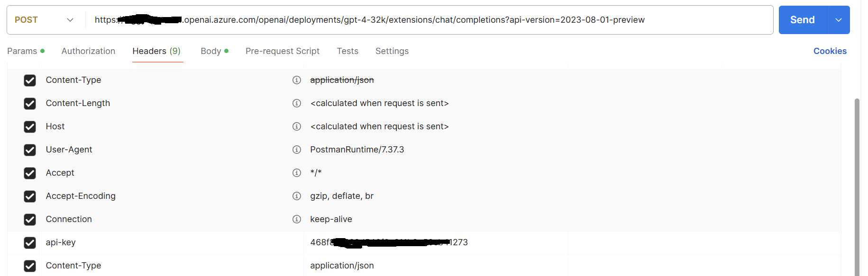Click the info icon in the Accept row
The image size is (868, 276).
(x=297, y=173)
